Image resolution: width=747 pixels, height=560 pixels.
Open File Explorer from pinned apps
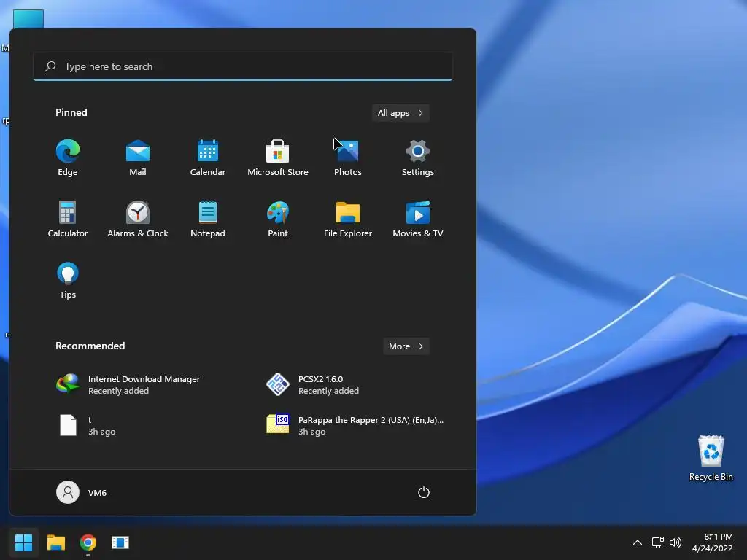point(348,219)
